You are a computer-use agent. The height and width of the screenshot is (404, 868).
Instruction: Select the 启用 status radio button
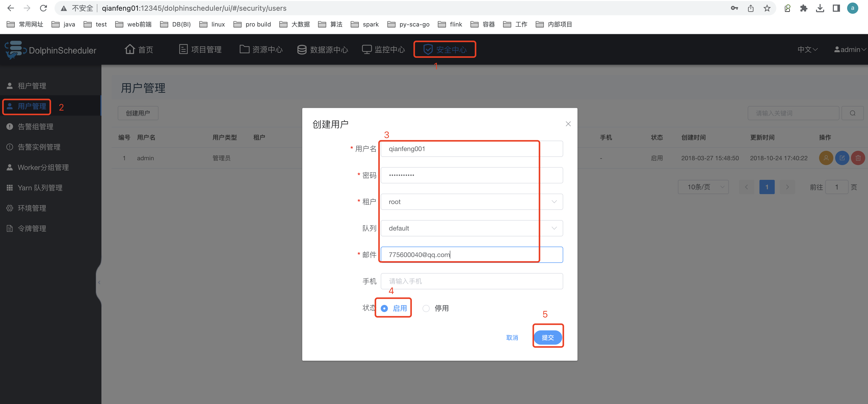tap(384, 308)
